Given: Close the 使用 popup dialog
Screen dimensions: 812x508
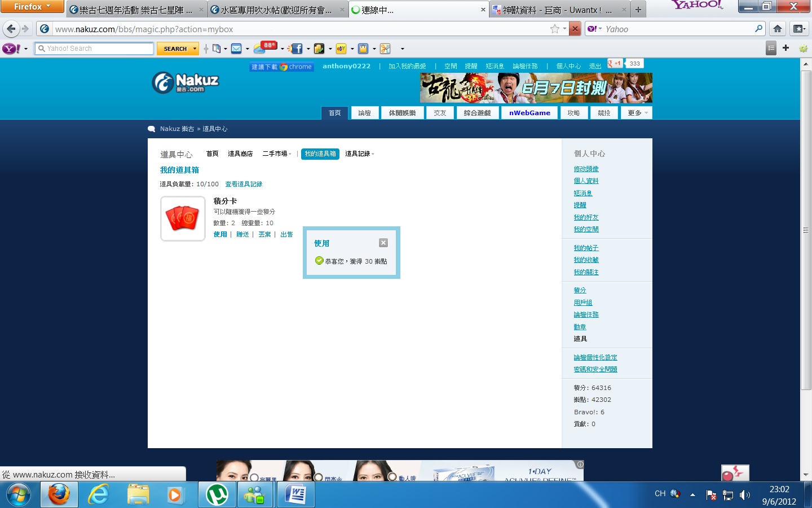Looking at the screenshot, I should [x=383, y=243].
